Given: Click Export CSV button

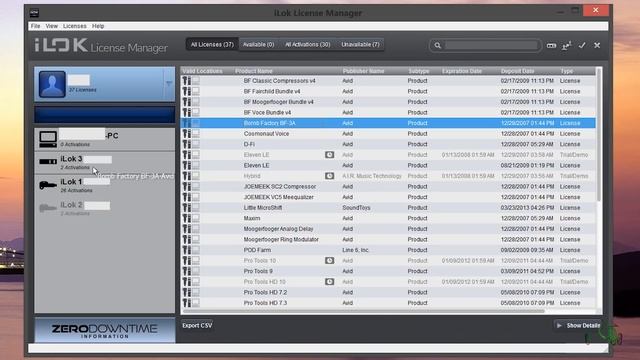Looking at the screenshot, I should (x=197, y=325).
